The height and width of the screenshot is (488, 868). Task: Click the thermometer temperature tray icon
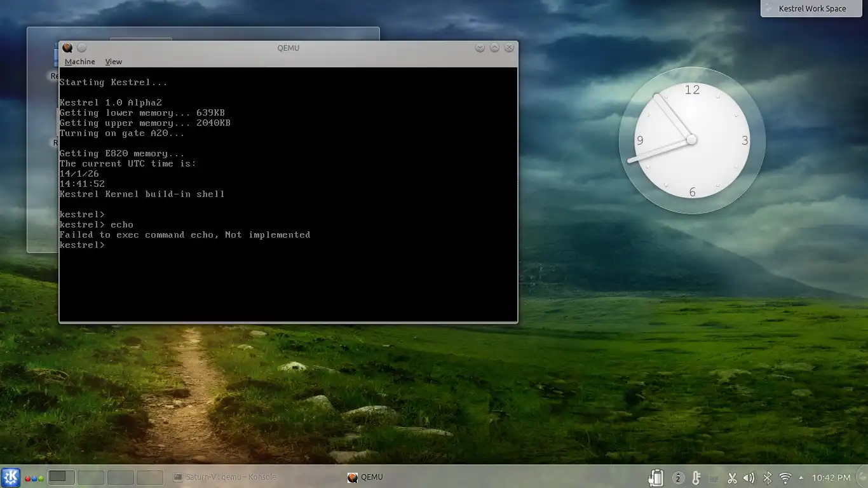point(696,478)
